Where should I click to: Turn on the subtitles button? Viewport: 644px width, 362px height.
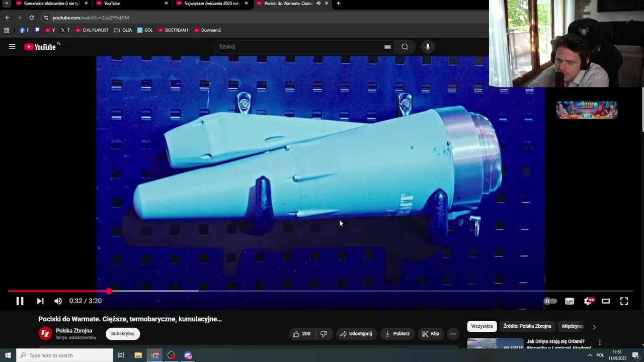(570, 301)
